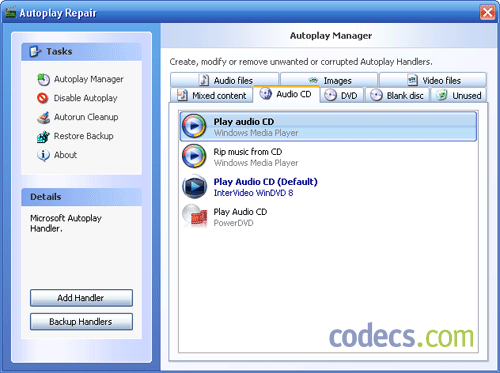Click the Tasks panel header
The width and height of the screenshot is (500, 373).
pyautogui.click(x=81, y=51)
